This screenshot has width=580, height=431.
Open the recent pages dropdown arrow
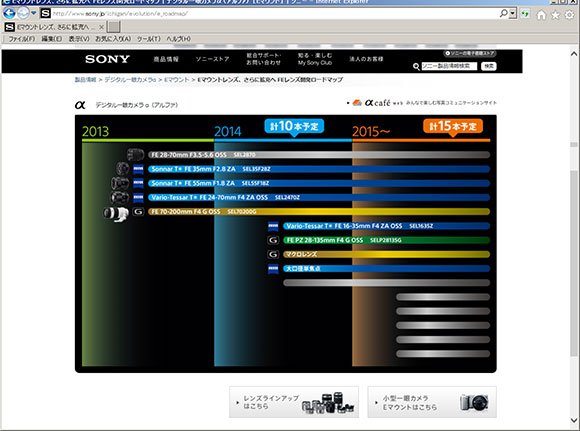point(34,13)
